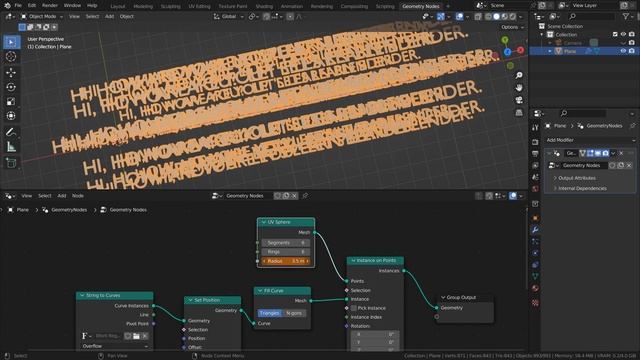Add a new workspace with plus button

[x=448, y=6]
